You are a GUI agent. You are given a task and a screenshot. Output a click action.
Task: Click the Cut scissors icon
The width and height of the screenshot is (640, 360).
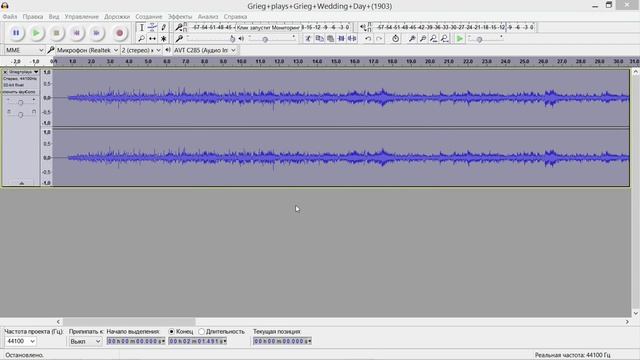308,38
